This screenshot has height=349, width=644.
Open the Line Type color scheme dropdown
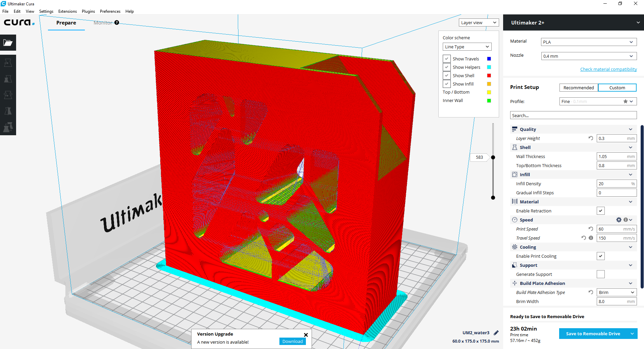pos(467,47)
